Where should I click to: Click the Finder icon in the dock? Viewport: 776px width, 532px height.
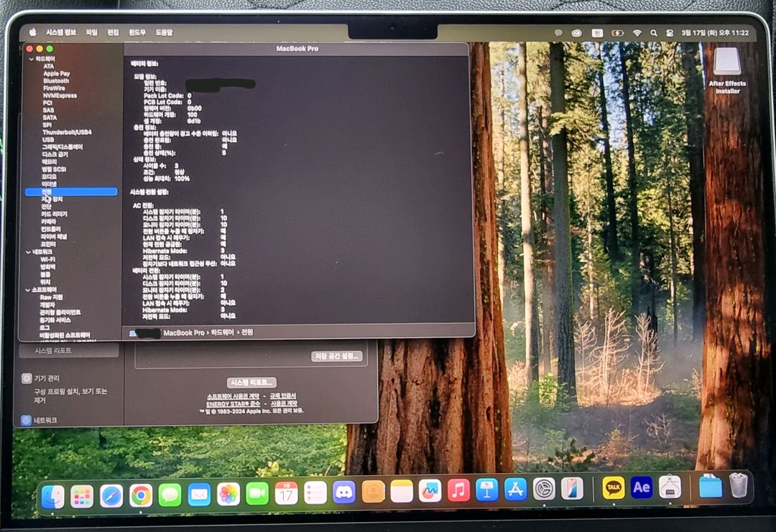tap(52, 496)
